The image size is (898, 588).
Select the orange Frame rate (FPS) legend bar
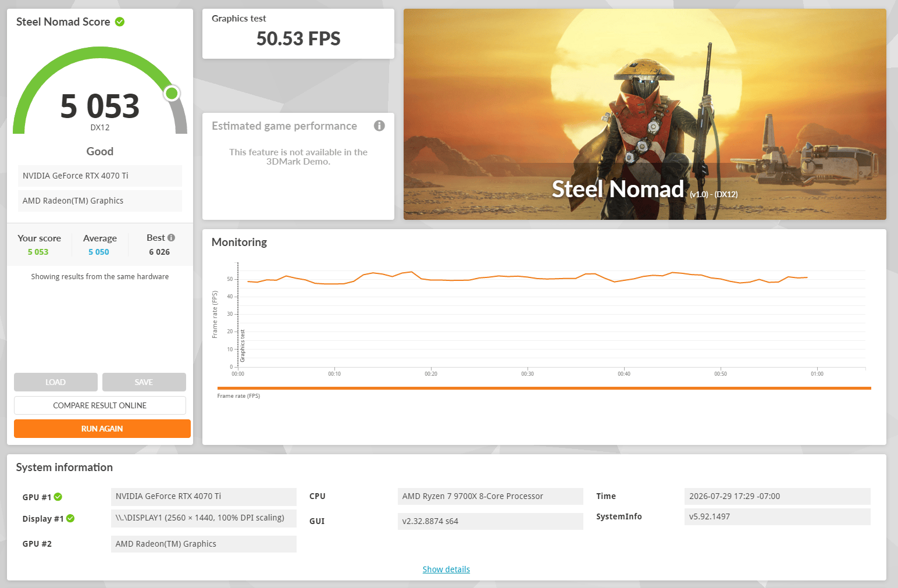click(544, 388)
